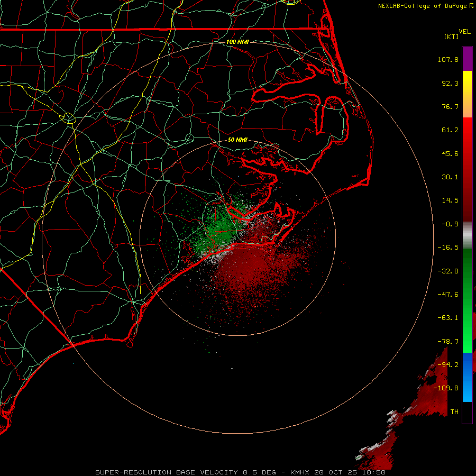
Task: Click the NEXLAB-College of DuPage credit text
Action: coord(425,6)
